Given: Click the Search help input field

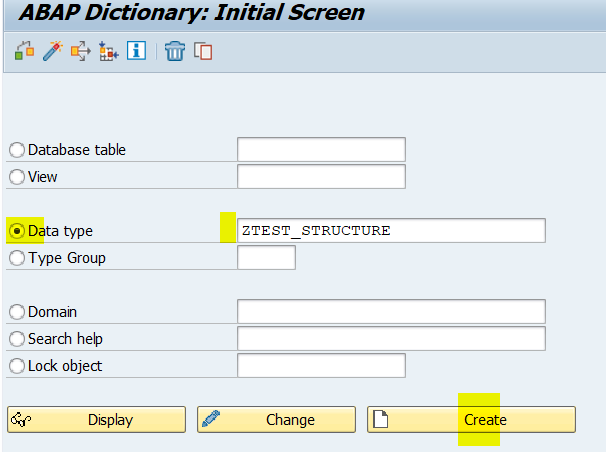Looking at the screenshot, I should click(x=392, y=338).
